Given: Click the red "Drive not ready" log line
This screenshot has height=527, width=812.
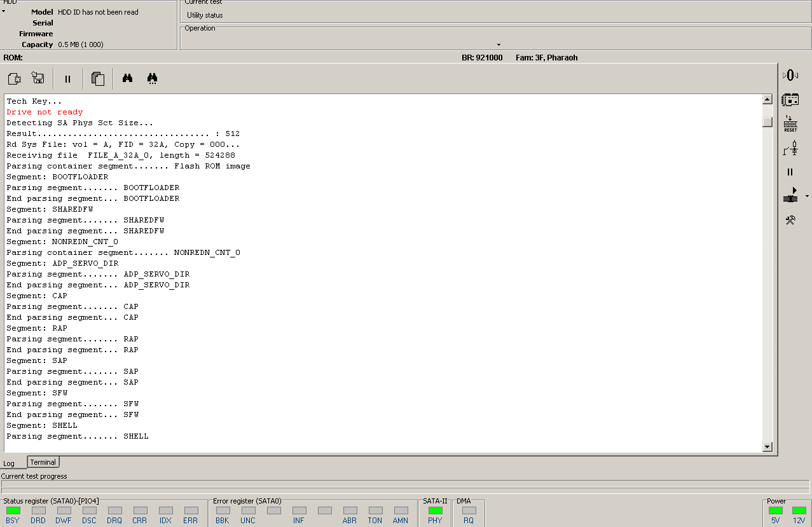Looking at the screenshot, I should coord(45,112).
